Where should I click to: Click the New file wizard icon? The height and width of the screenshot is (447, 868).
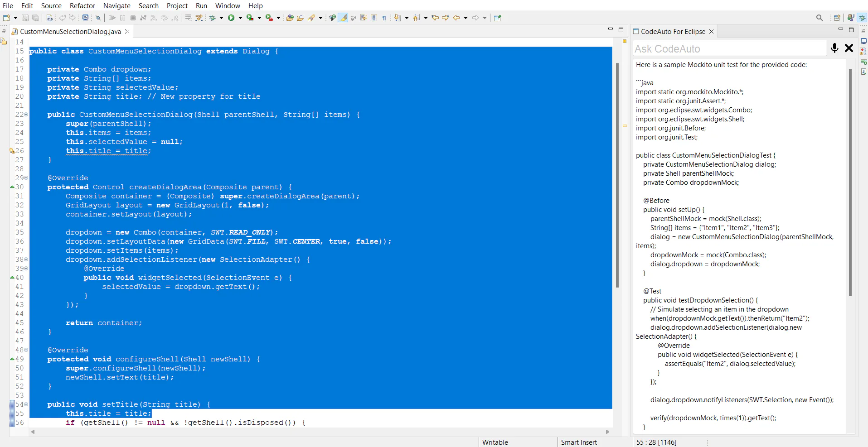(x=6, y=18)
